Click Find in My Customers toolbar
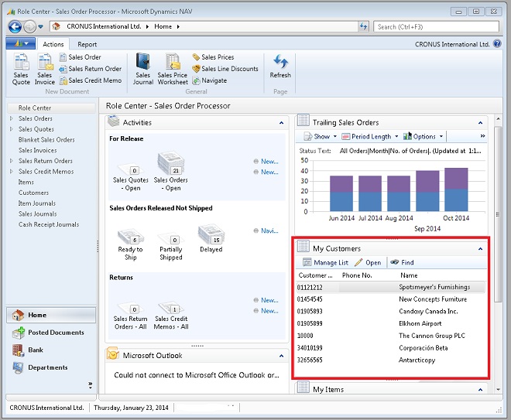This screenshot has width=511, height=420. point(402,263)
